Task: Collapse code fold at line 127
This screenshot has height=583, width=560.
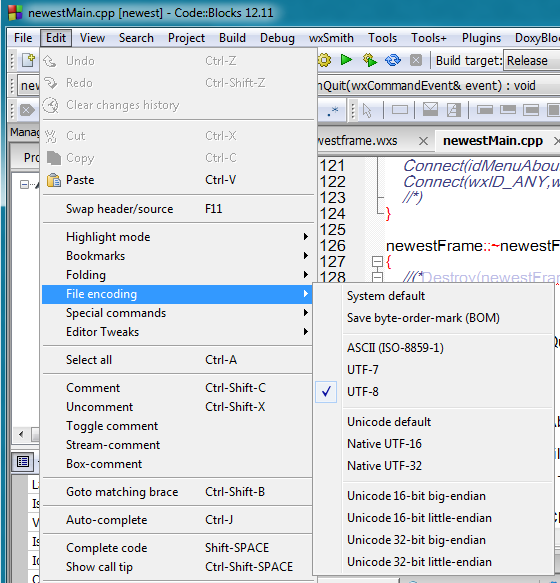Action: (377, 262)
